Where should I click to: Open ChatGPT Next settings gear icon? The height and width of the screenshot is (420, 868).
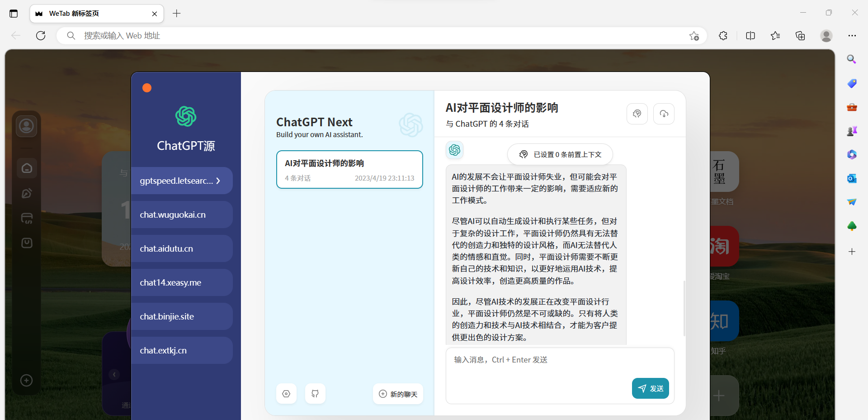(x=286, y=394)
